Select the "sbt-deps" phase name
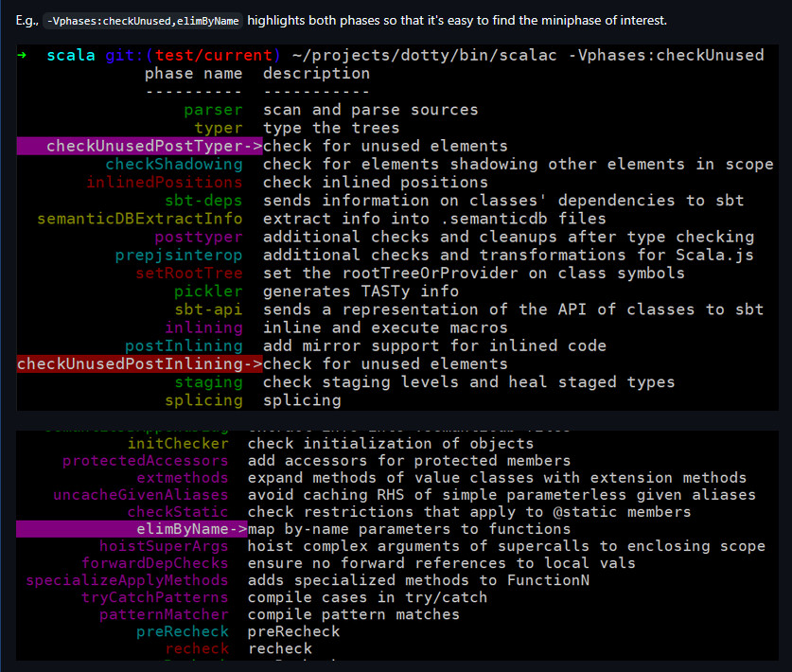 (x=203, y=201)
